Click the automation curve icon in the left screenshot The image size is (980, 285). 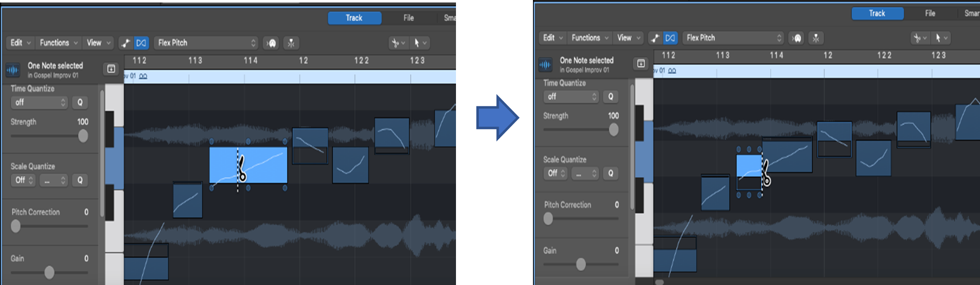[126, 43]
